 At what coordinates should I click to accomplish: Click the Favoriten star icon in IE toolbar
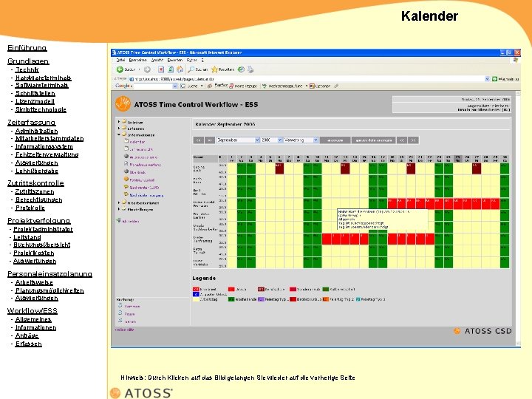point(214,69)
